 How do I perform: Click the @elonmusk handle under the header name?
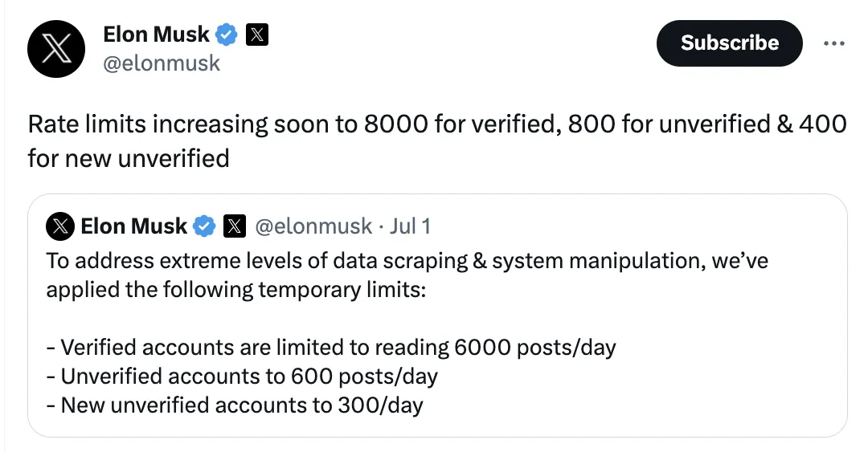click(162, 63)
